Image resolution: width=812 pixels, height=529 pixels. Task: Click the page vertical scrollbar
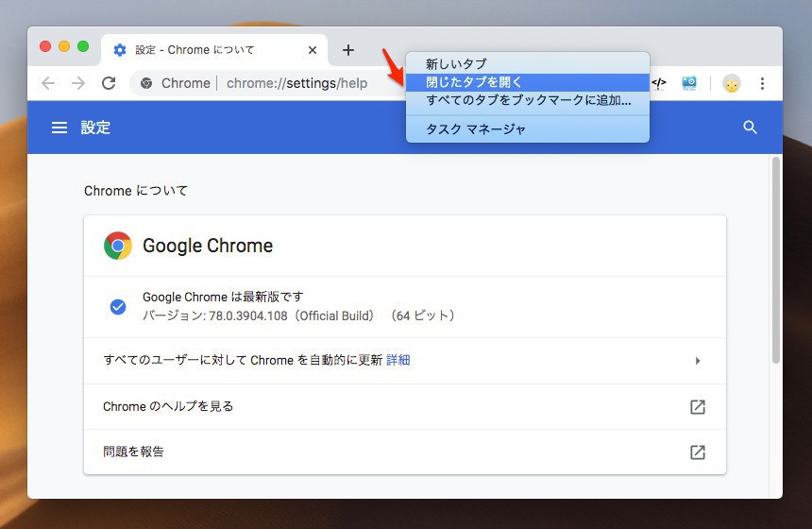click(x=775, y=259)
